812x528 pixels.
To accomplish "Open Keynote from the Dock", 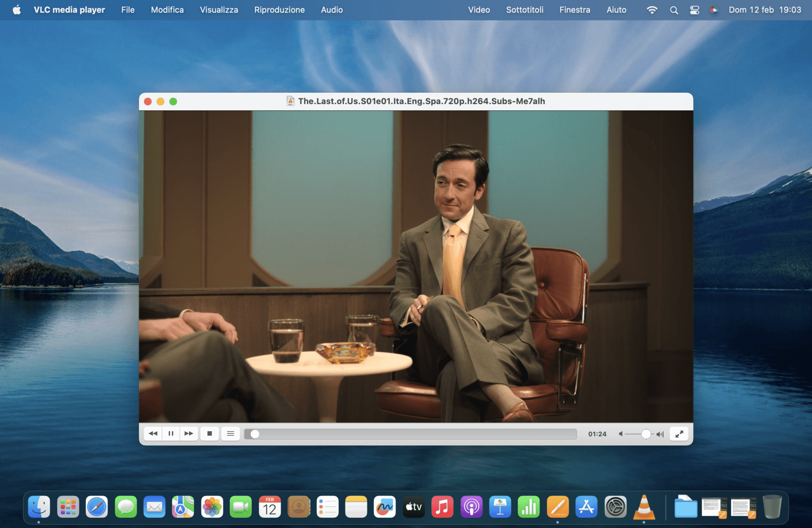I will pyautogui.click(x=500, y=507).
